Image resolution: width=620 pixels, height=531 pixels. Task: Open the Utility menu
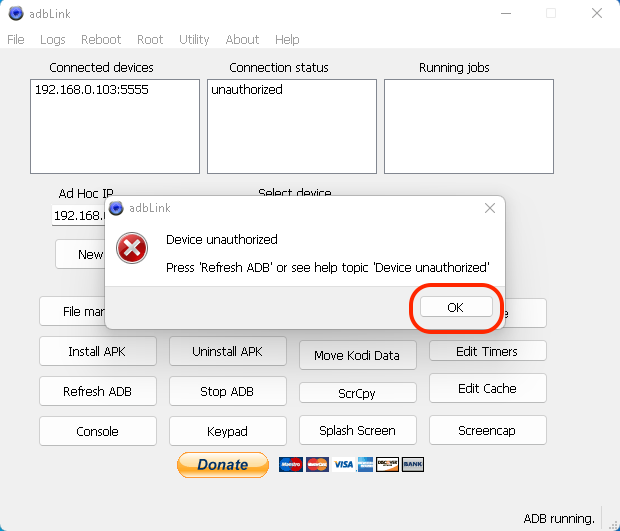(194, 40)
